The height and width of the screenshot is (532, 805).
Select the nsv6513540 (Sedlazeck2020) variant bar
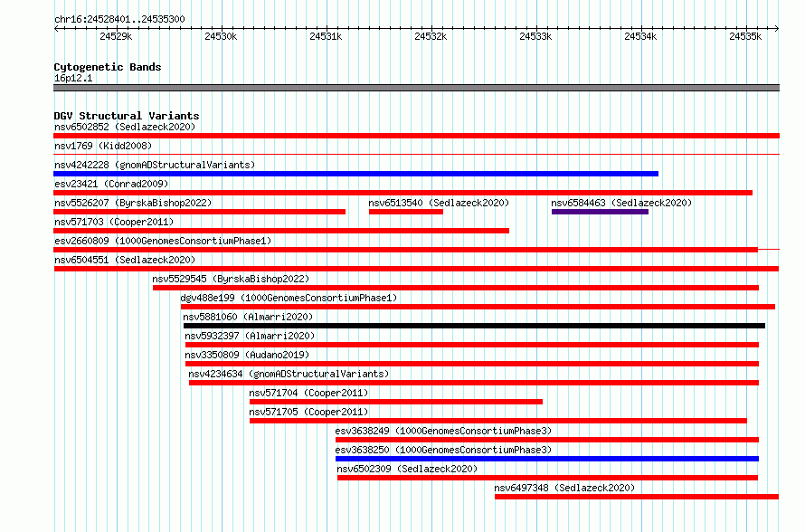[x=406, y=212]
